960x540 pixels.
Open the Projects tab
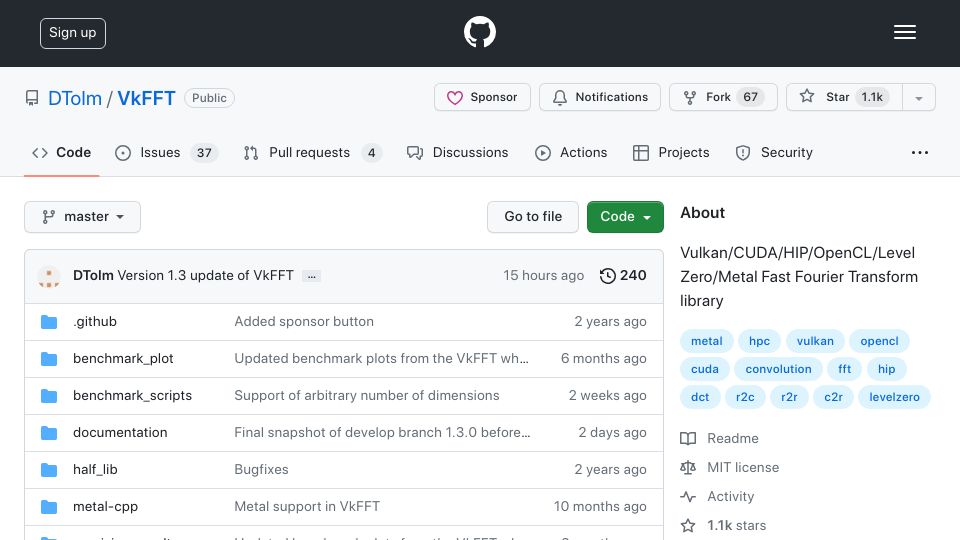[x=671, y=152]
